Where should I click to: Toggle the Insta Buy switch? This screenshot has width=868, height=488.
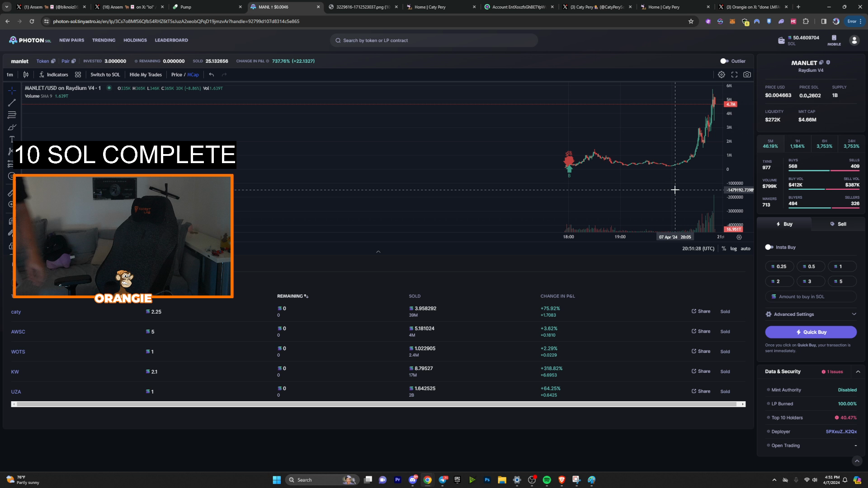coord(769,247)
